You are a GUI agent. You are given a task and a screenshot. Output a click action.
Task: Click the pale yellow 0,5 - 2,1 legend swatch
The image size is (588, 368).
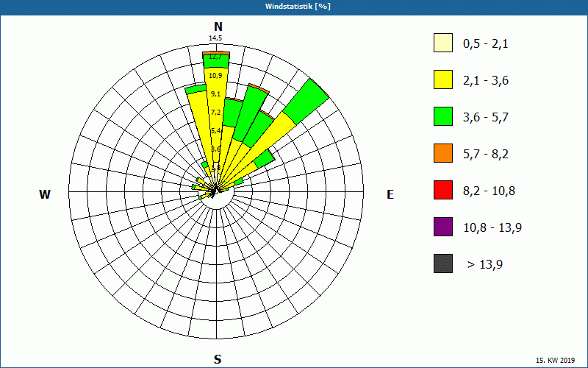[x=443, y=43]
